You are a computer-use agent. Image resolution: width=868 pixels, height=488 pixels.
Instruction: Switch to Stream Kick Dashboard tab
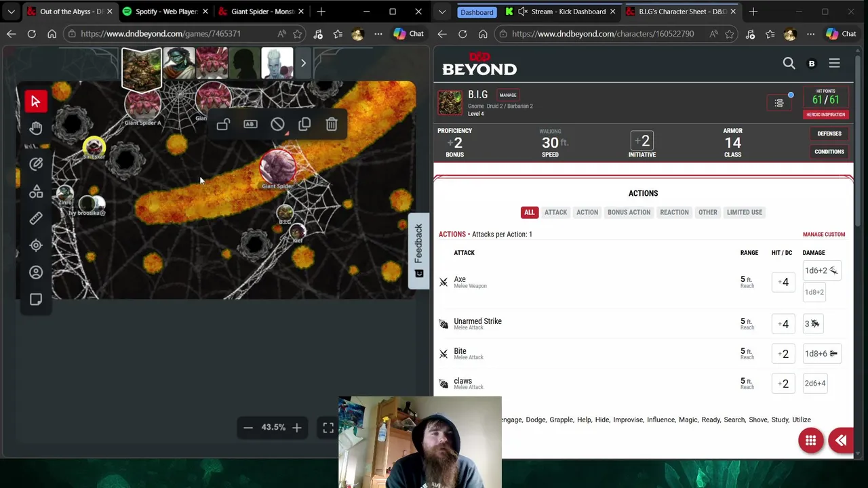(x=560, y=12)
